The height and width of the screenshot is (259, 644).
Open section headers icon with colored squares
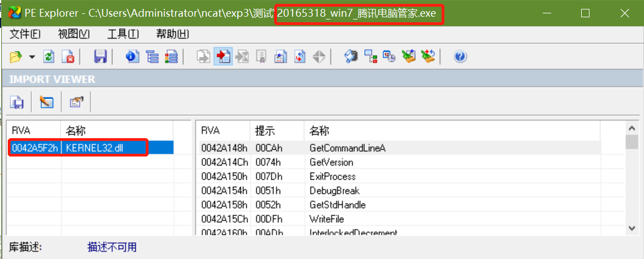tap(172, 57)
